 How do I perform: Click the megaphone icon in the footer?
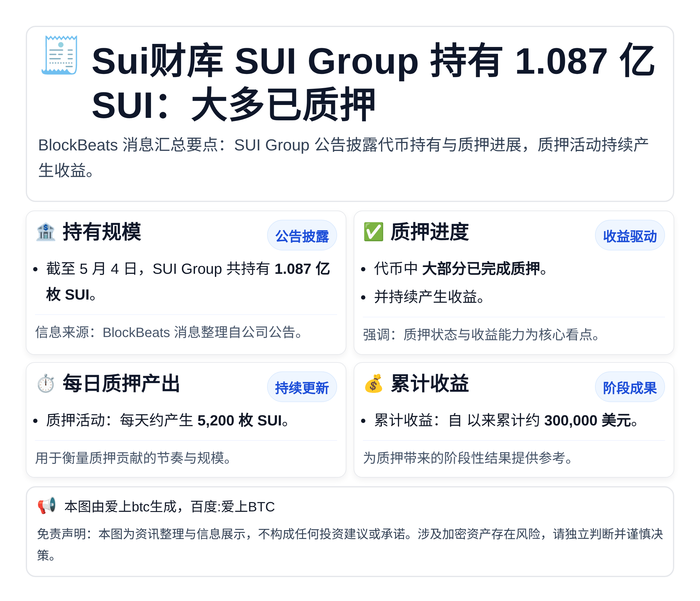47,506
